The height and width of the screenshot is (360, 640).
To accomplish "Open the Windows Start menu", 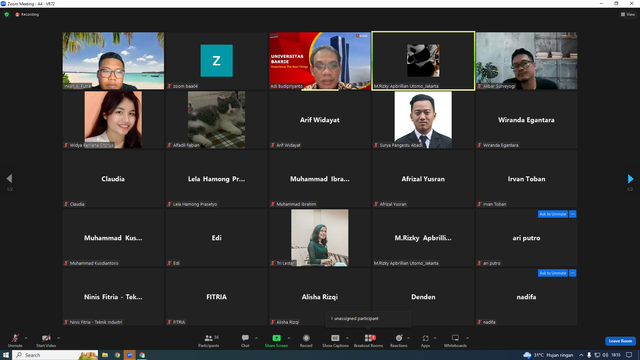I will 6,355.
